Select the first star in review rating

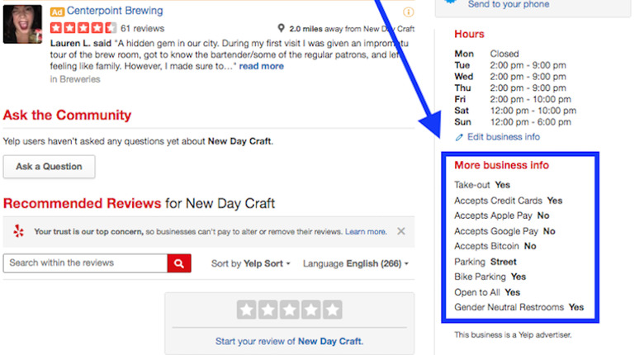[x=246, y=310]
